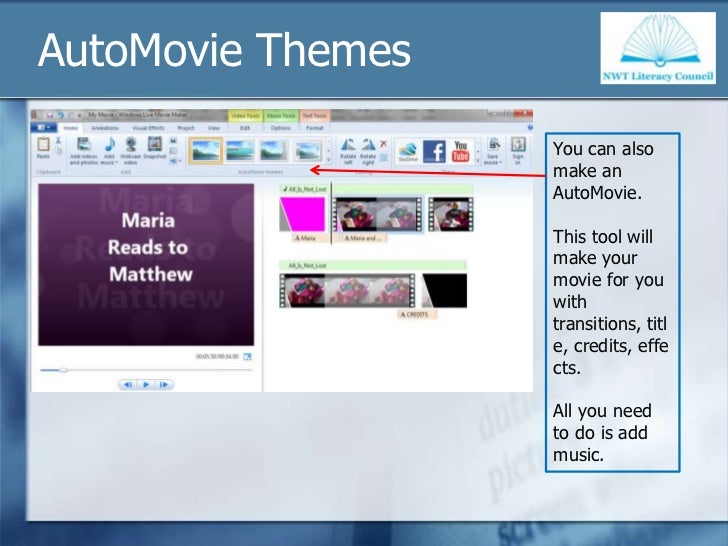Open Webcam video capture

click(130, 150)
